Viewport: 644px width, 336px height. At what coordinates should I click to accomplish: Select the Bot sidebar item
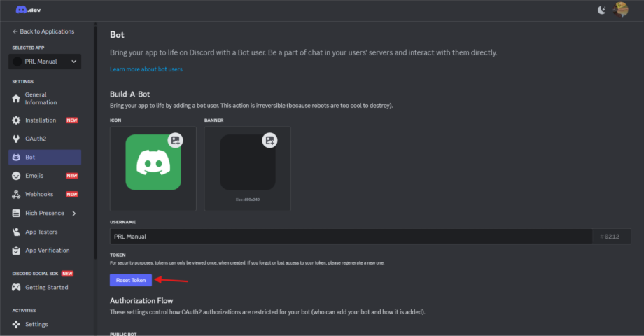pos(45,157)
